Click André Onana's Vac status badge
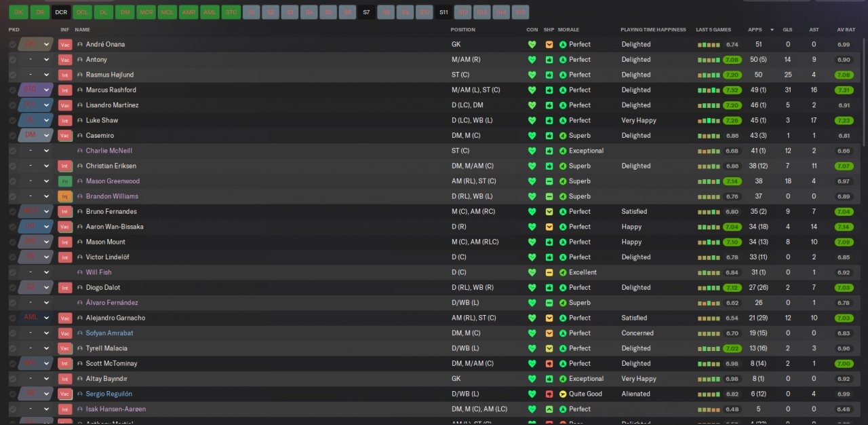The width and height of the screenshot is (868, 425). (65, 44)
